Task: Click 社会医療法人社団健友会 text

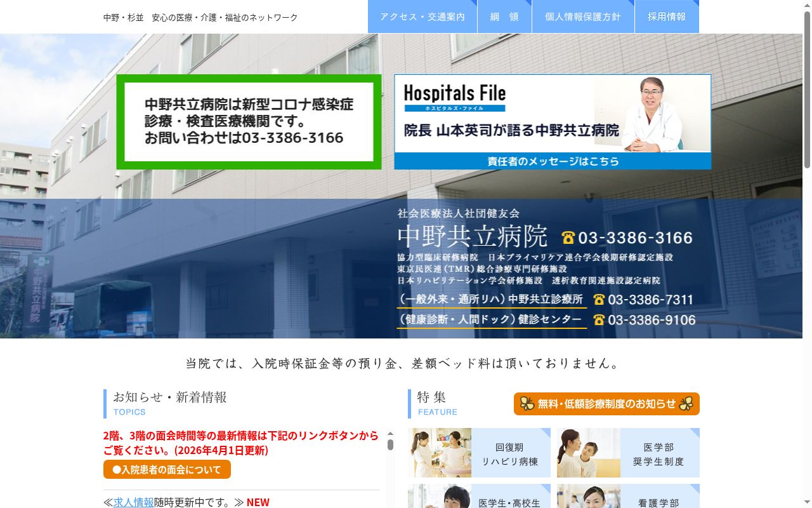Action: (459, 213)
